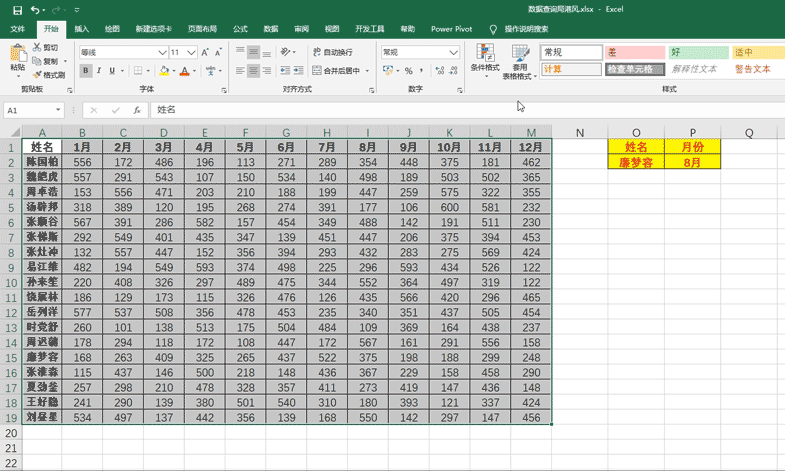The height and width of the screenshot is (471, 785).
Task: Click the decrease indent icon
Action: click(x=285, y=71)
